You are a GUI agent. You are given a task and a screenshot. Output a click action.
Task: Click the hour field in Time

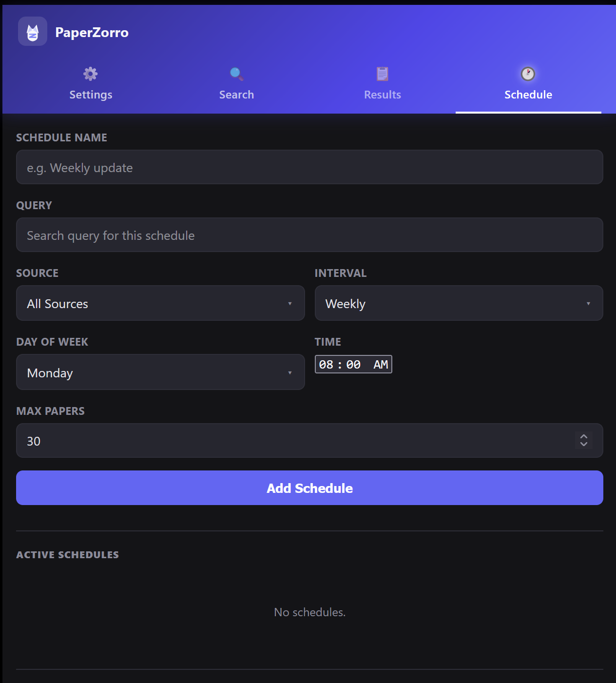click(326, 365)
